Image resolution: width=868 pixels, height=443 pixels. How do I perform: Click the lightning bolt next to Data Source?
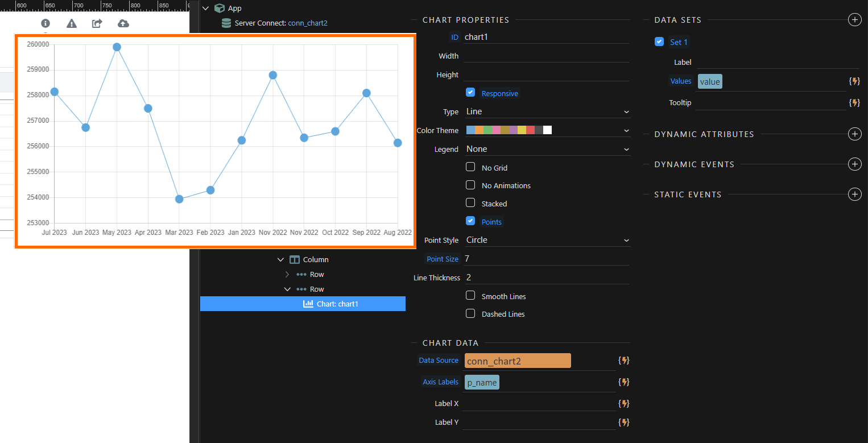(623, 360)
